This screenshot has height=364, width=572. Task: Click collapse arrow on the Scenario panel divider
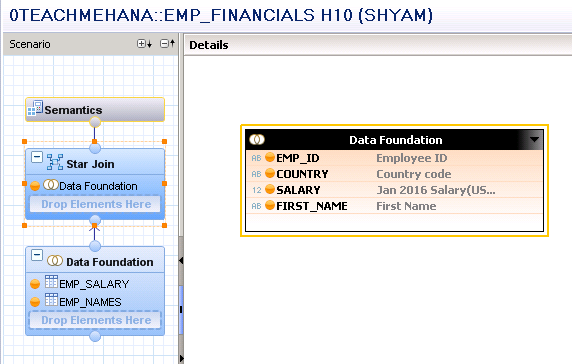point(181,260)
